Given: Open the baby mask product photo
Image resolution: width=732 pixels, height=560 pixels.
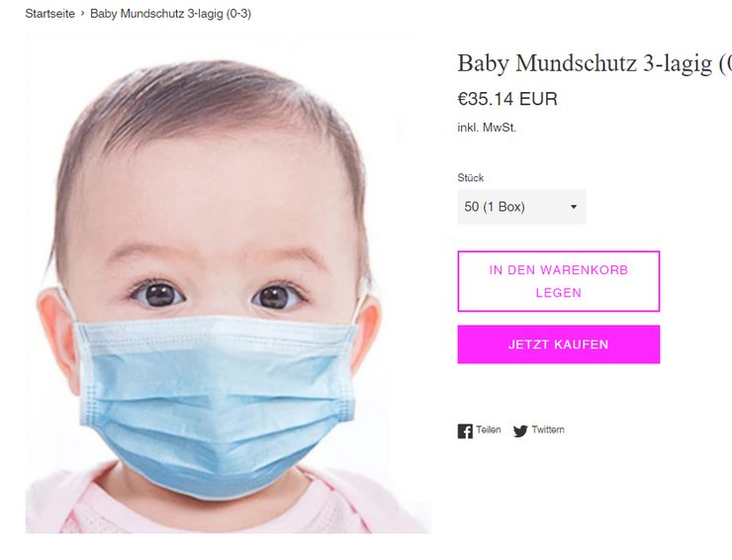Looking at the screenshot, I should (x=228, y=284).
